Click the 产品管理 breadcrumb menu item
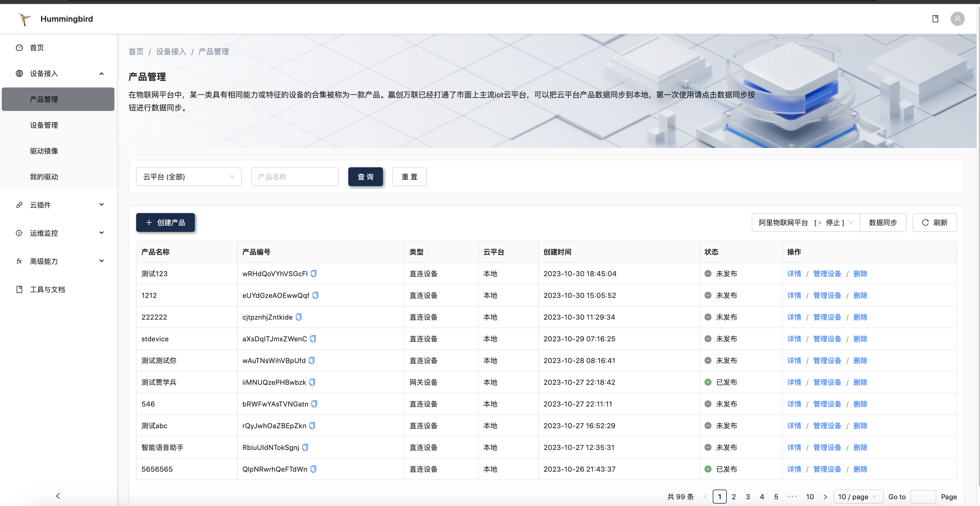This screenshot has height=506, width=980. click(x=214, y=50)
